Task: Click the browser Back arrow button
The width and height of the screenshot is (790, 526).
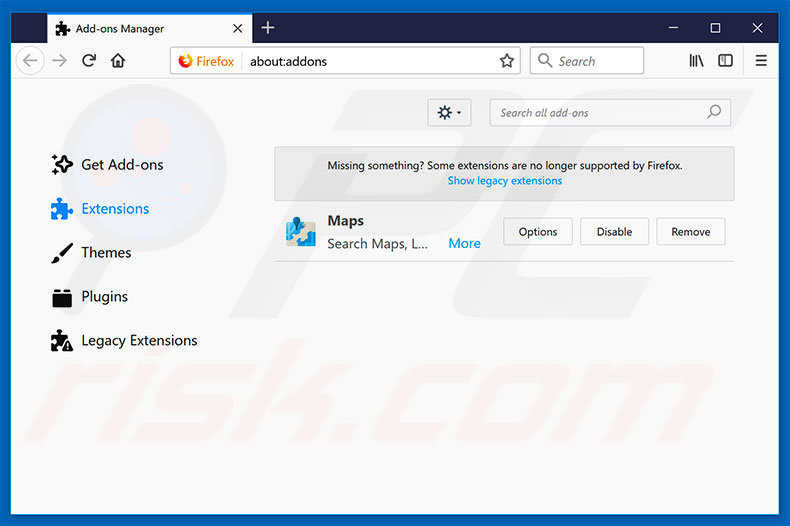Action: click(x=30, y=61)
